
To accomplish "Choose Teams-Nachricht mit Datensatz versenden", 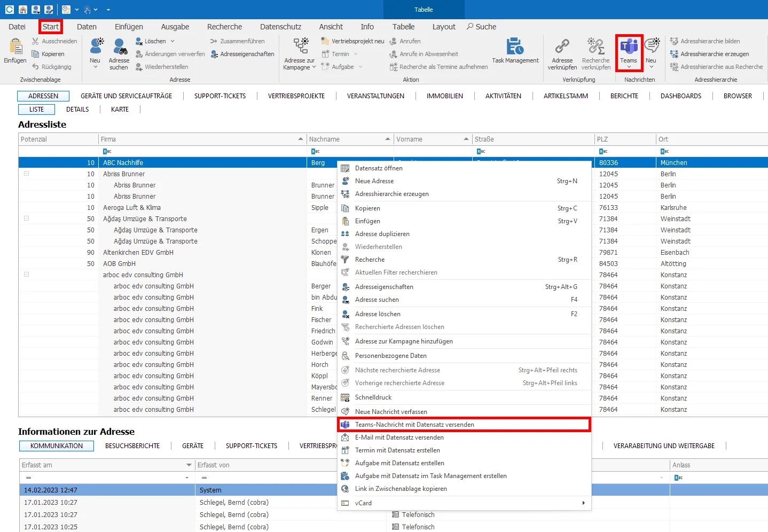I will [464, 425].
